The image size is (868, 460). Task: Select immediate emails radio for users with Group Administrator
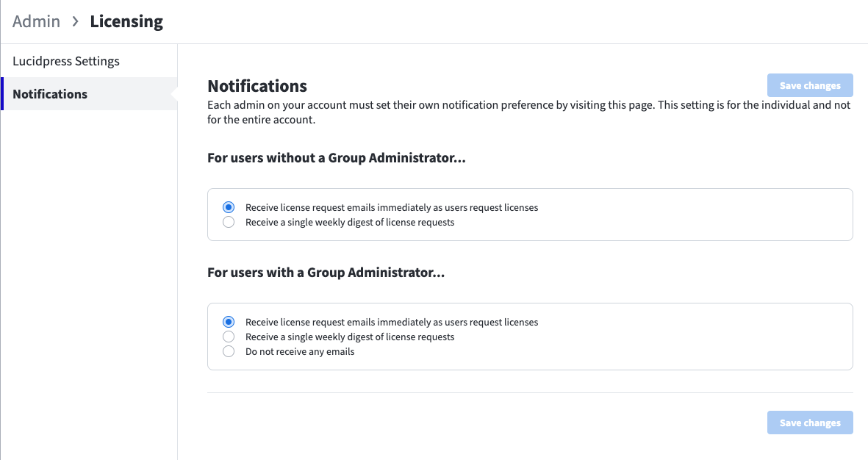click(x=229, y=322)
